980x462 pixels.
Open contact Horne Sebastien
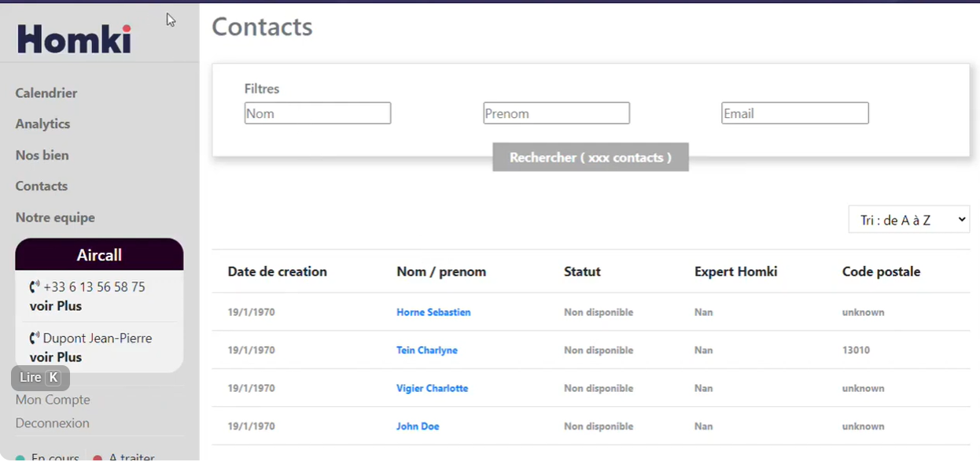pos(433,312)
